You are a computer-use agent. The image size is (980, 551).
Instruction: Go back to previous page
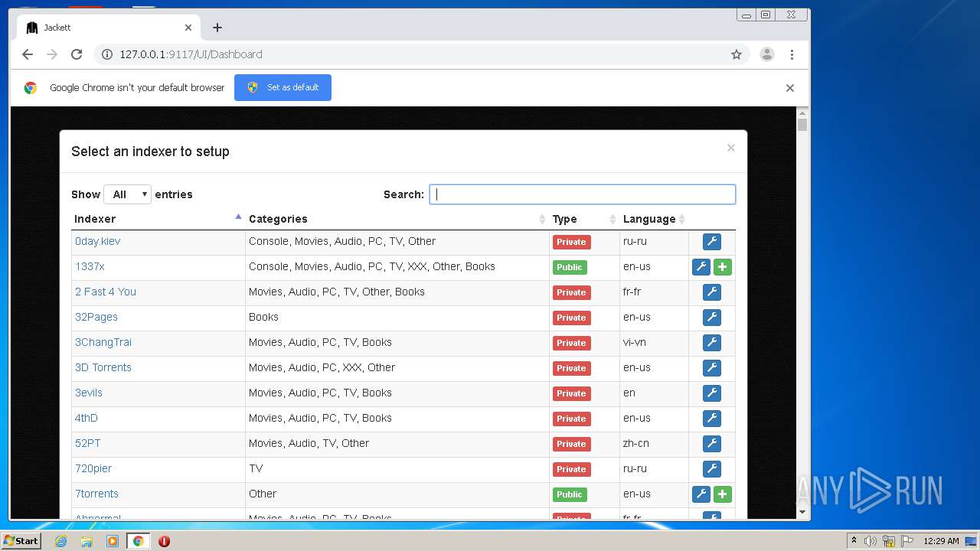click(x=28, y=54)
